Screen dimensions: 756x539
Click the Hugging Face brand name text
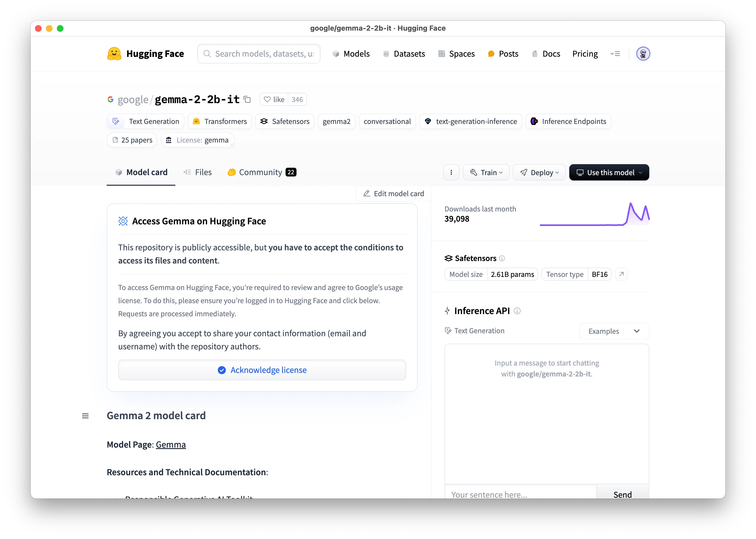coord(155,53)
